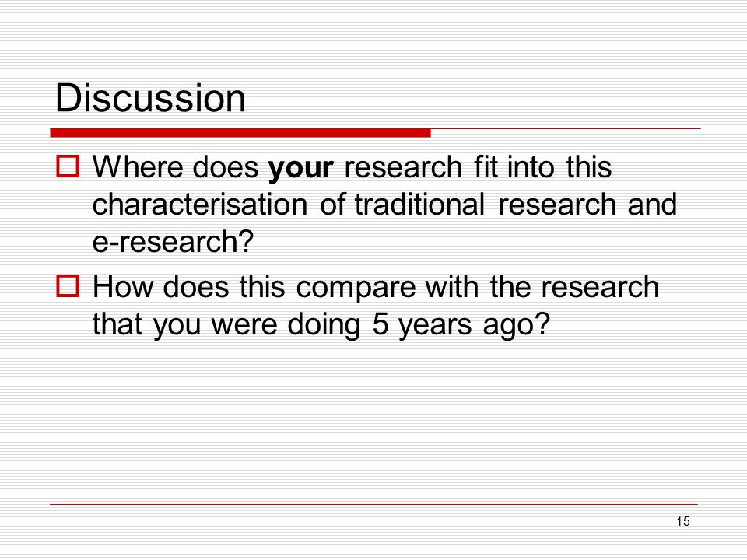
Task: Click the second red square bullet
Action: click(x=68, y=285)
